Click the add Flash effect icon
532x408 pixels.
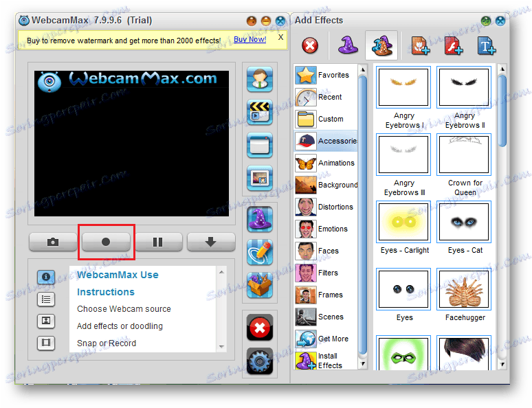(x=454, y=46)
